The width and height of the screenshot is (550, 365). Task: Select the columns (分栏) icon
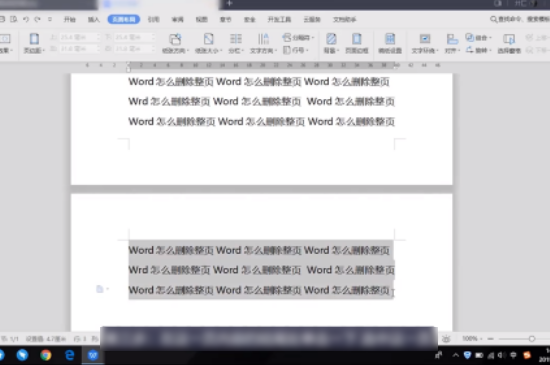236,39
